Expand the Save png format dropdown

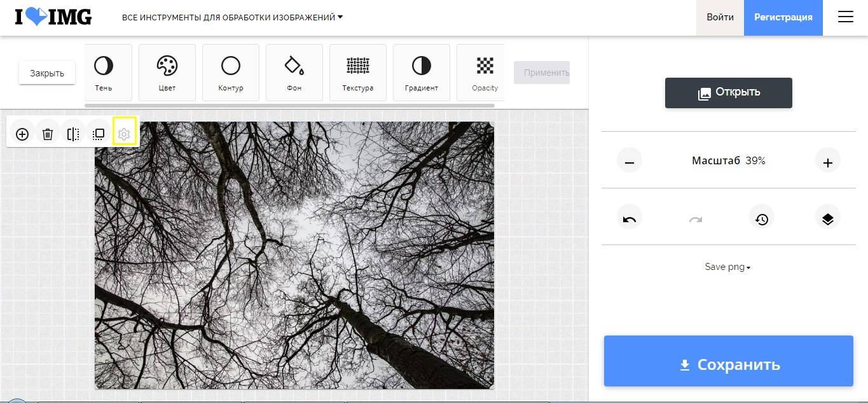tap(727, 267)
